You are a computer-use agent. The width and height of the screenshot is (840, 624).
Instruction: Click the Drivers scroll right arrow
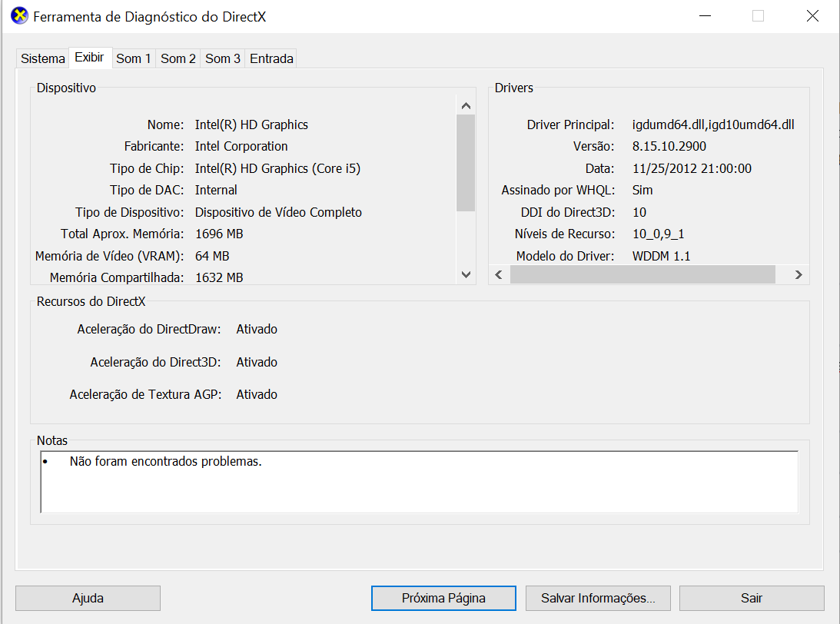[x=798, y=274]
